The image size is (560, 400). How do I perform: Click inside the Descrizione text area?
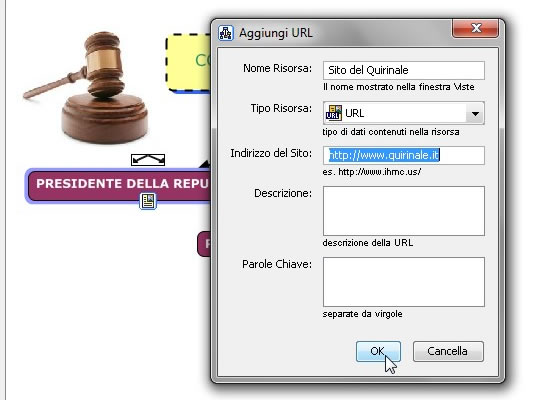coord(404,211)
